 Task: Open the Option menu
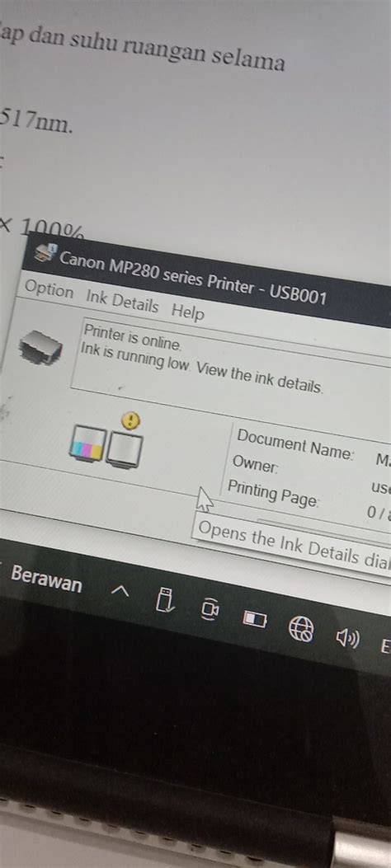click(x=49, y=289)
